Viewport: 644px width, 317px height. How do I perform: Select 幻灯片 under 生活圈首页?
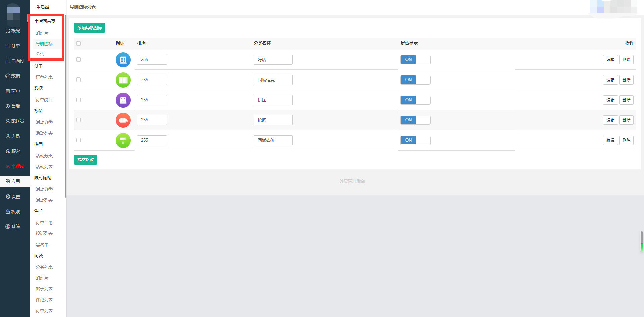coord(42,33)
